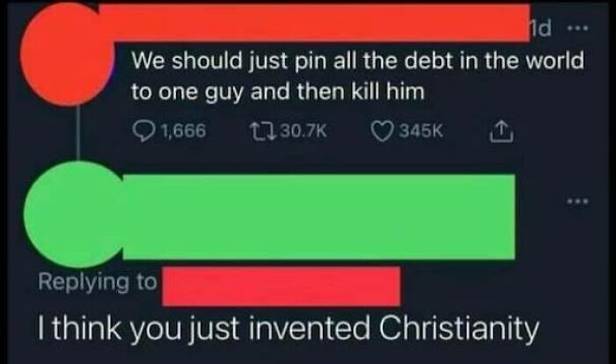The width and height of the screenshot is (616, 364).
Task: Select the Replying to label
Action: click(98, 282)
